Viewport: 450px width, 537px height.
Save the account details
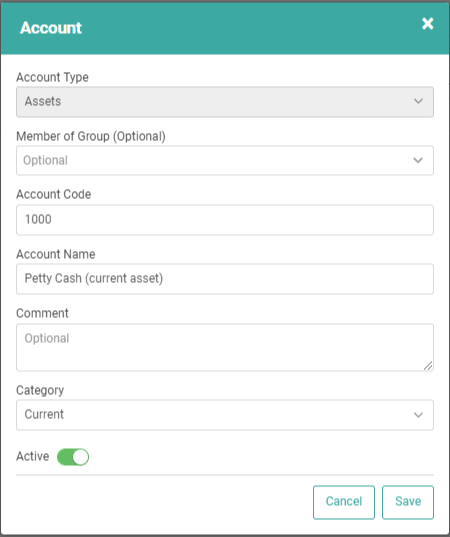pos(408,502)
